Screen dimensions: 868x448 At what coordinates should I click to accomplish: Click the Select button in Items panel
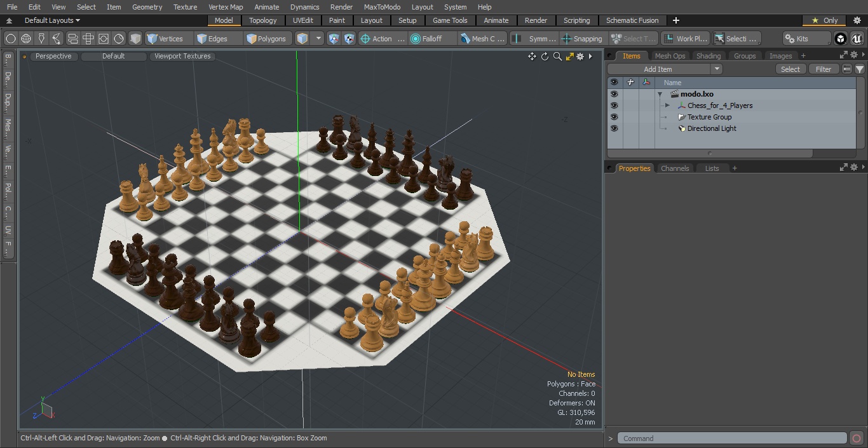point(790,69)
